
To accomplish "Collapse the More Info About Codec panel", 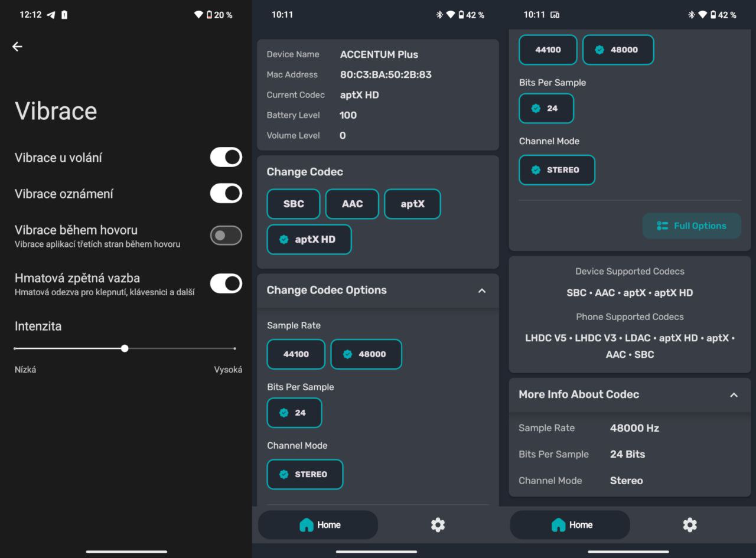I will pos(734,394).
